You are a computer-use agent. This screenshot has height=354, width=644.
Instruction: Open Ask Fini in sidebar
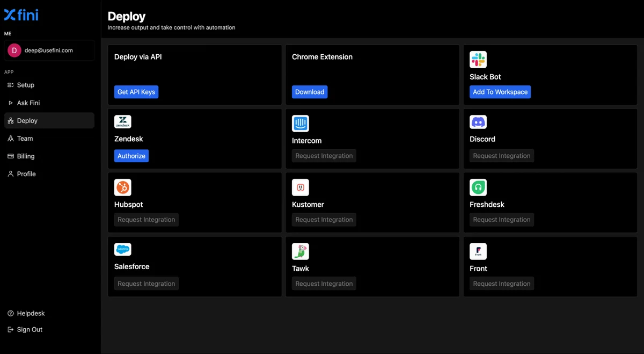pos(49,103)
